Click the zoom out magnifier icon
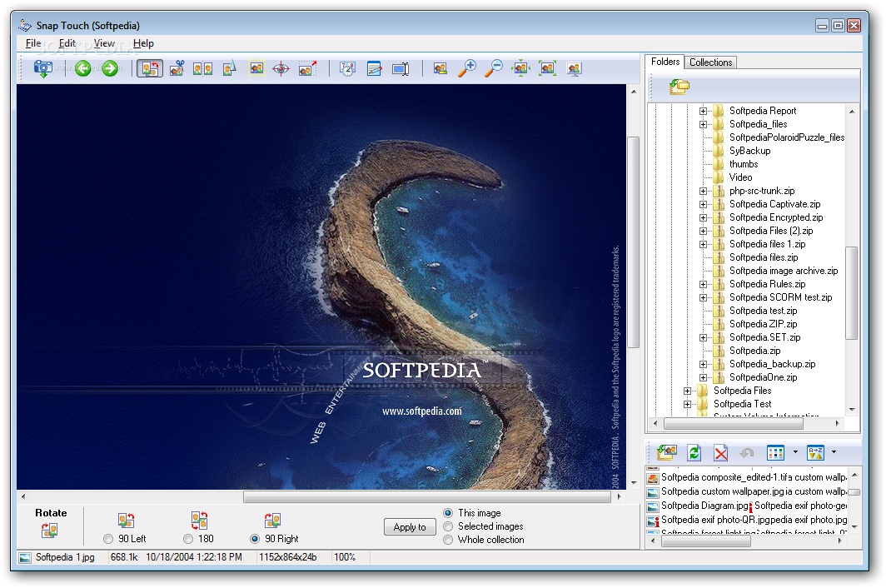Viewport: 886px width, 588px height. [494, 69]
